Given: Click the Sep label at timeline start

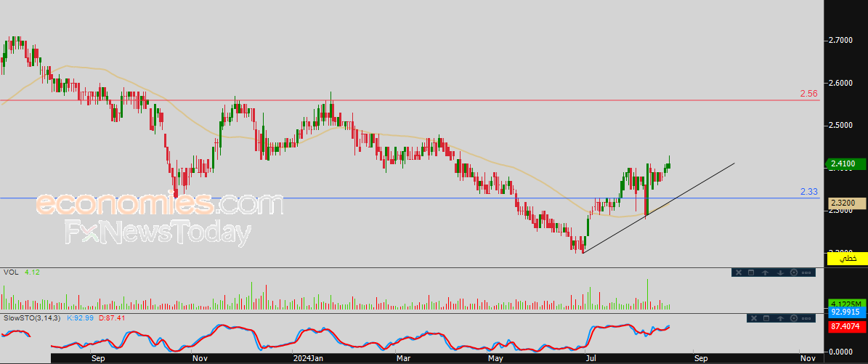Looking at the screenshot, I should 97,358.
